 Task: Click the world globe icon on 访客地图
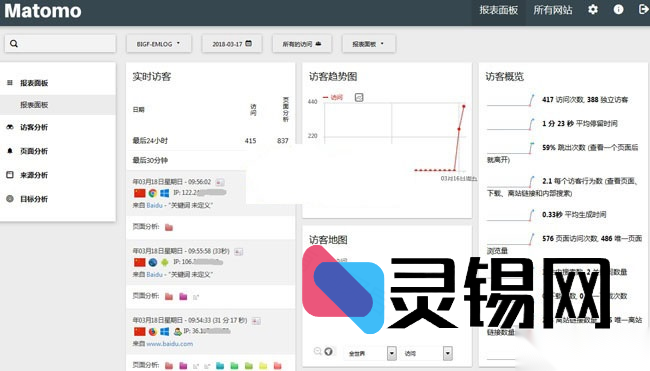328,352
